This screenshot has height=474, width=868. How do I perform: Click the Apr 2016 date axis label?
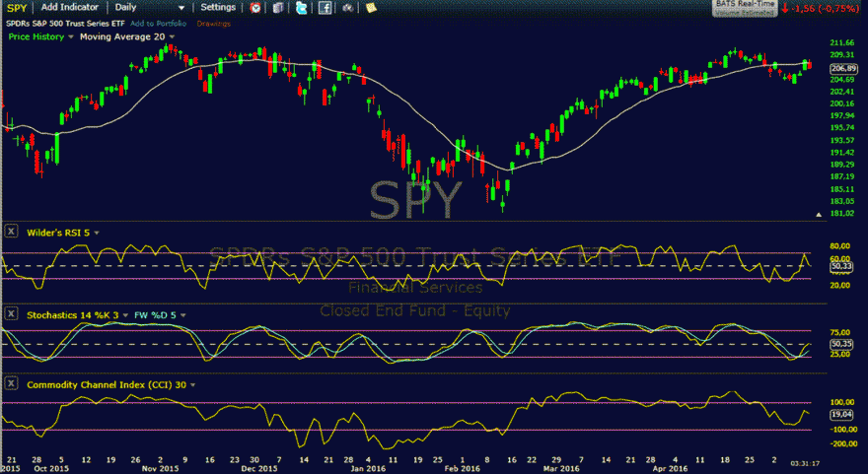(x=671, y=468)
